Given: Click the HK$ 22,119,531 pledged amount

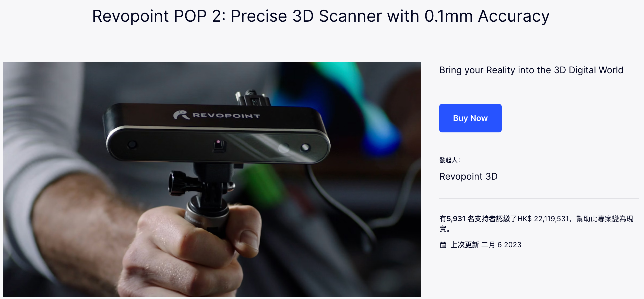Looking at the screenshot, I should [x=543, y=219].
